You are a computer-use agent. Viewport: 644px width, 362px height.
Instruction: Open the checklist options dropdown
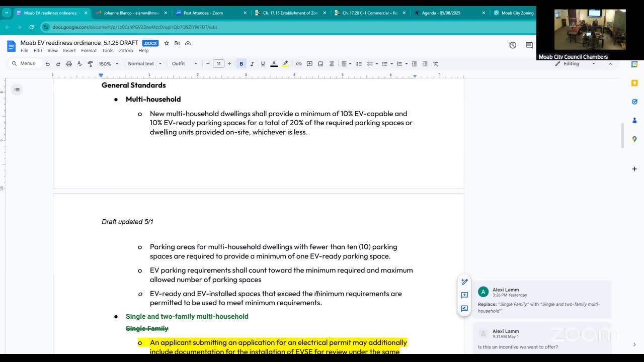coord(376,64)
